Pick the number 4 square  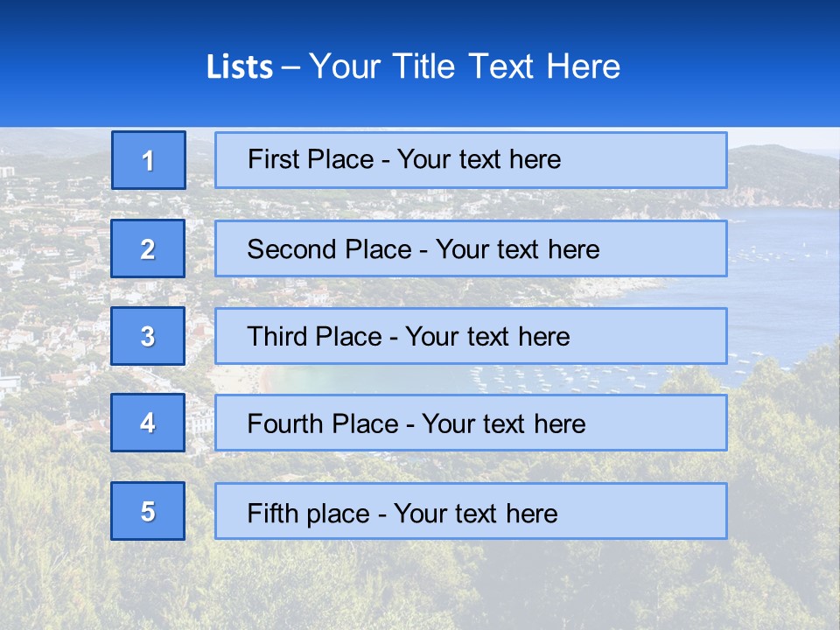[148, 423]
